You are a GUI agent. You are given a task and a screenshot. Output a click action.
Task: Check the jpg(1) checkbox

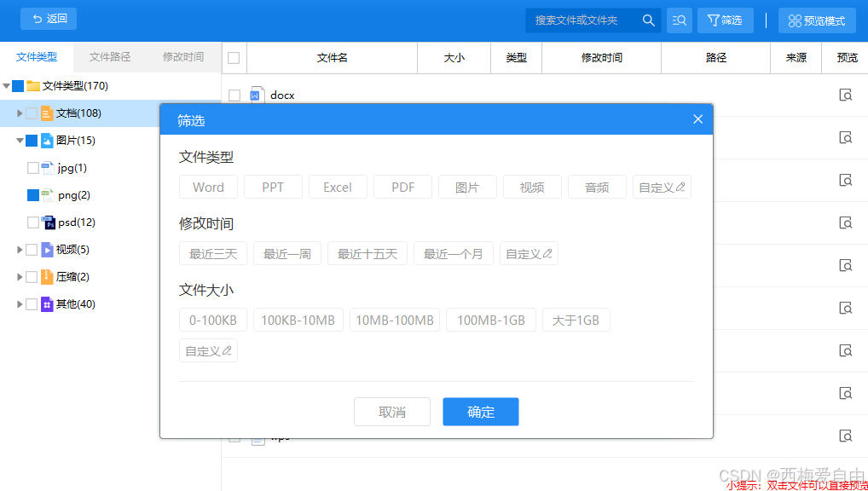33,168
